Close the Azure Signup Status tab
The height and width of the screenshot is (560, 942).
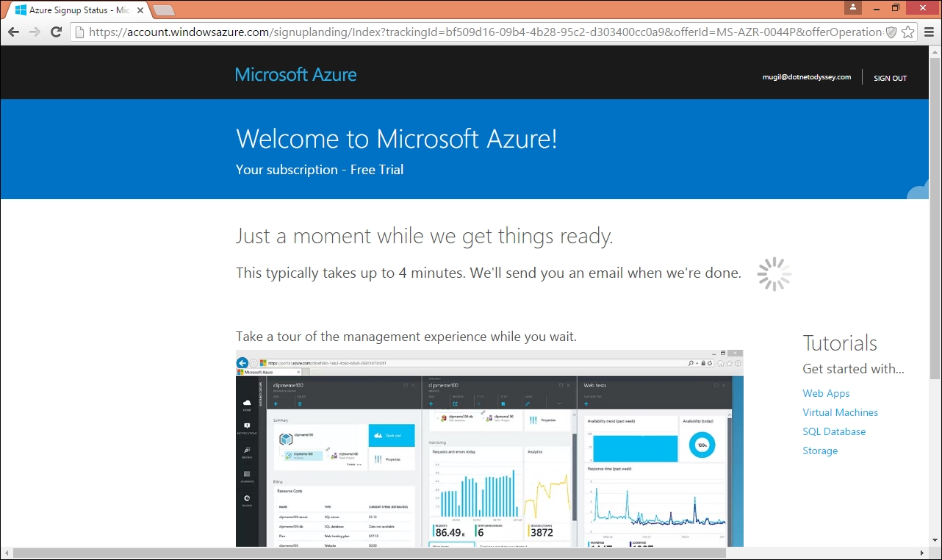point(140,10)
